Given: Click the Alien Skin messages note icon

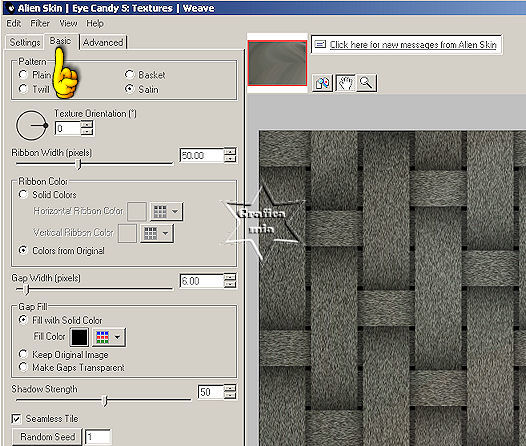Looking at the screenshot, I should (320, 44).
